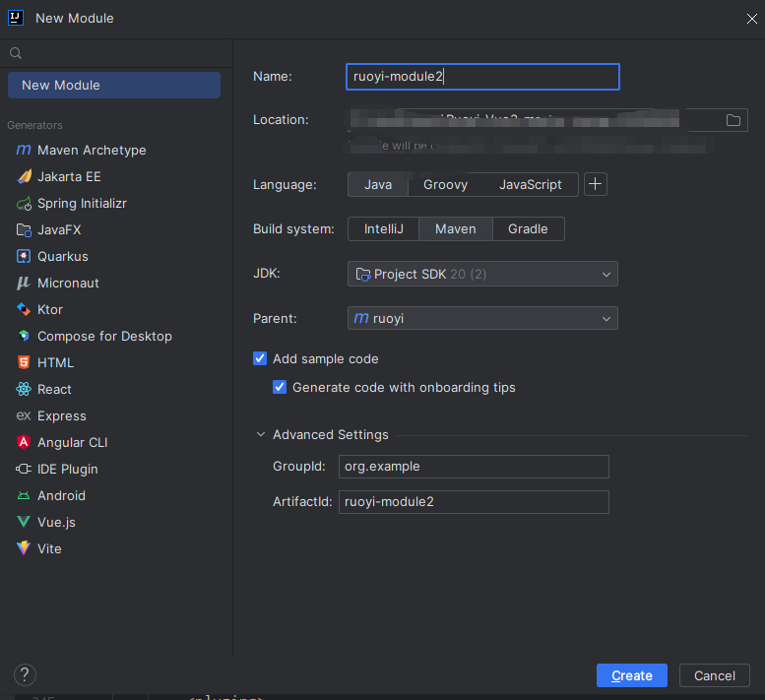Image resolution: width=765 pixels, height=700 pixels.
Task: Click the Express 'ex' icon
Action: click(24, 415)
